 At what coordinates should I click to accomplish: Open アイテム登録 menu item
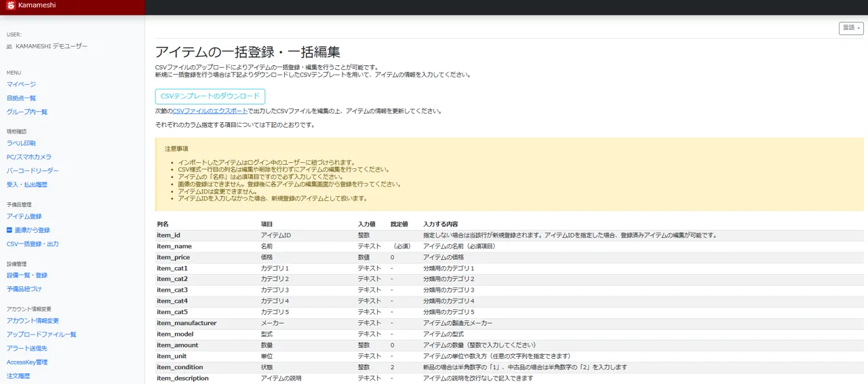coord(24,216)
